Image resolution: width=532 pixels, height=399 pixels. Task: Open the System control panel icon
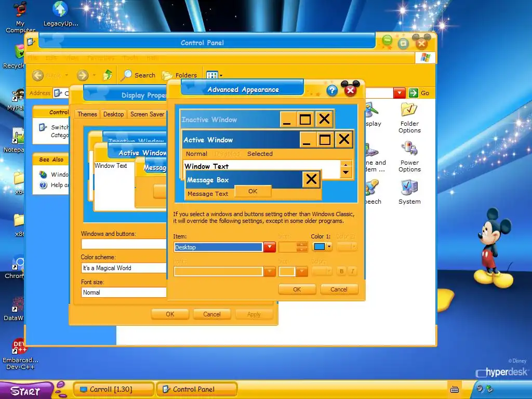coord(409,192)
